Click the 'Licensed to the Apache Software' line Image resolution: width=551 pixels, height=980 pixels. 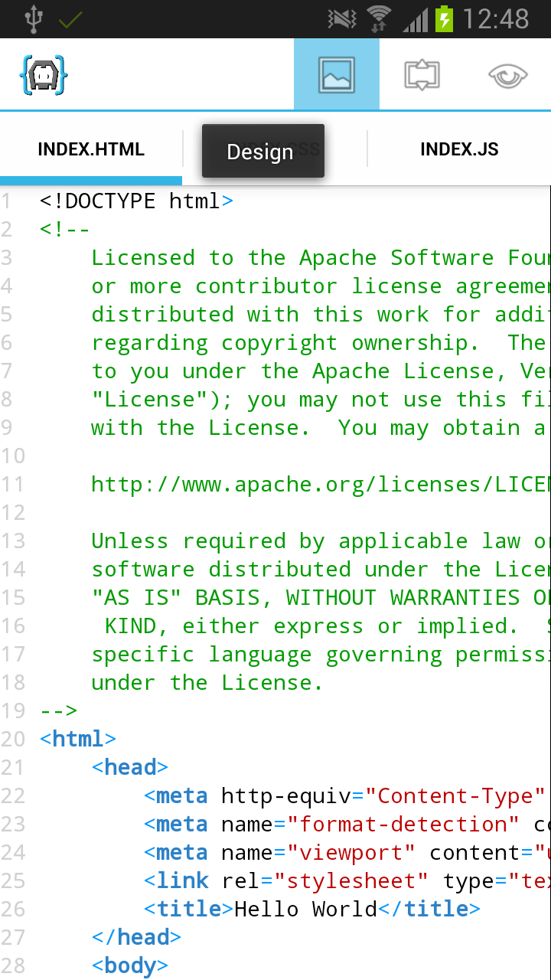click(x=321, y=258)
